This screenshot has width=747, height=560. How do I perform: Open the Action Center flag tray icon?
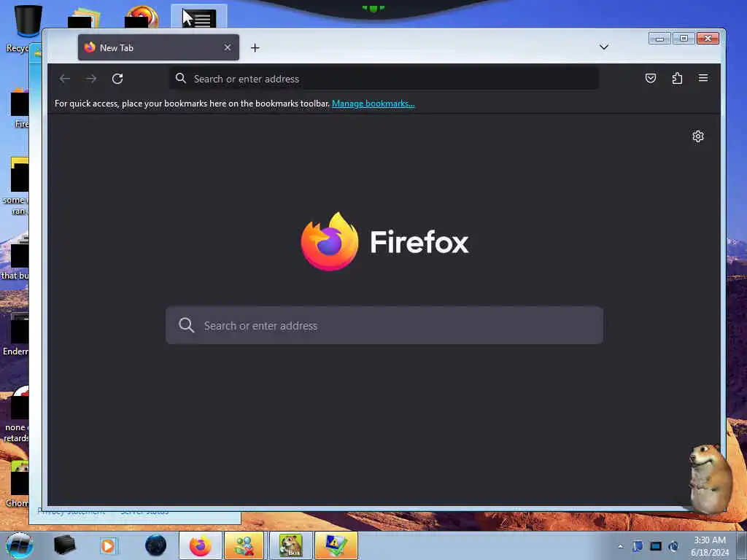coord(638,545)
